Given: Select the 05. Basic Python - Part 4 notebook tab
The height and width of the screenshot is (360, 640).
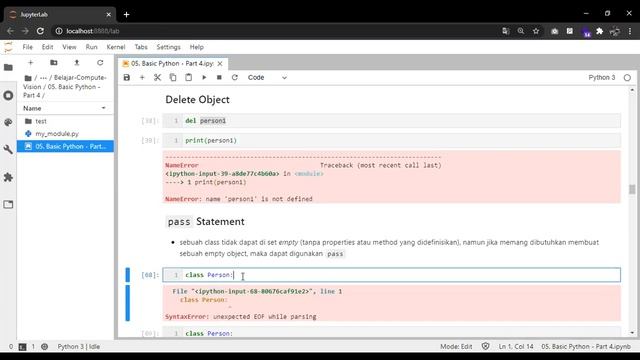Looking at the screenshot, I should [172, 64].
